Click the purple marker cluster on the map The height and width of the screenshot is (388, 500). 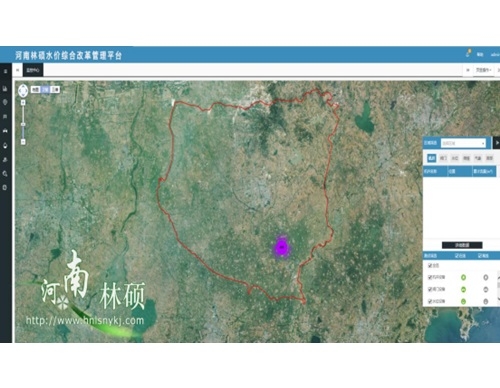tap(282, 248)
